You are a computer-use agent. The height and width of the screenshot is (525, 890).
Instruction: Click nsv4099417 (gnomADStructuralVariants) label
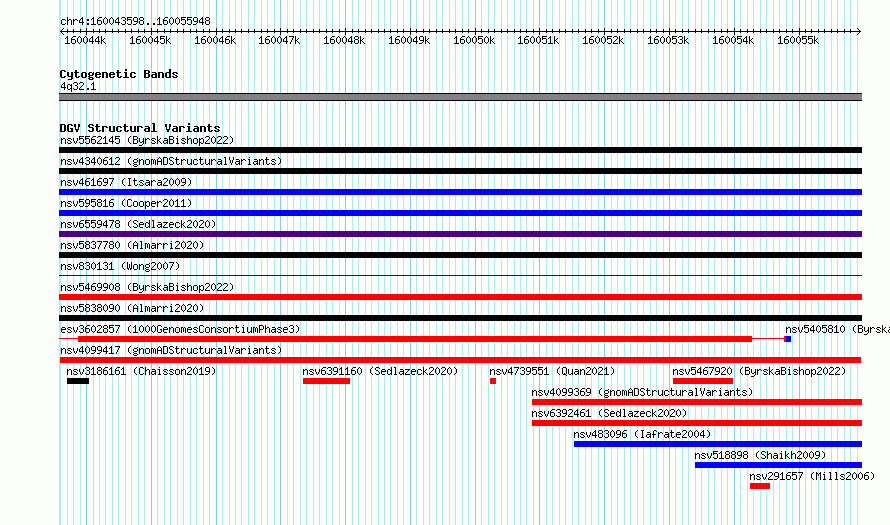coord(171,350)
